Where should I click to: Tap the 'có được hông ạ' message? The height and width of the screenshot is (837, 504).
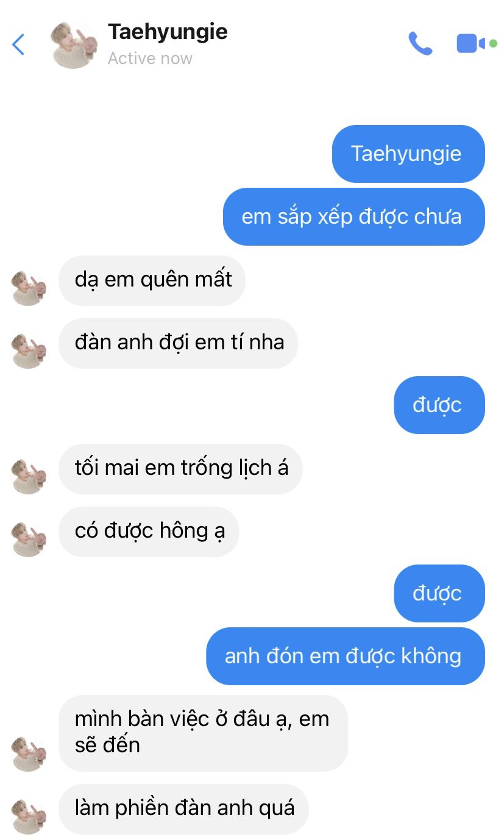pos(149,532)
